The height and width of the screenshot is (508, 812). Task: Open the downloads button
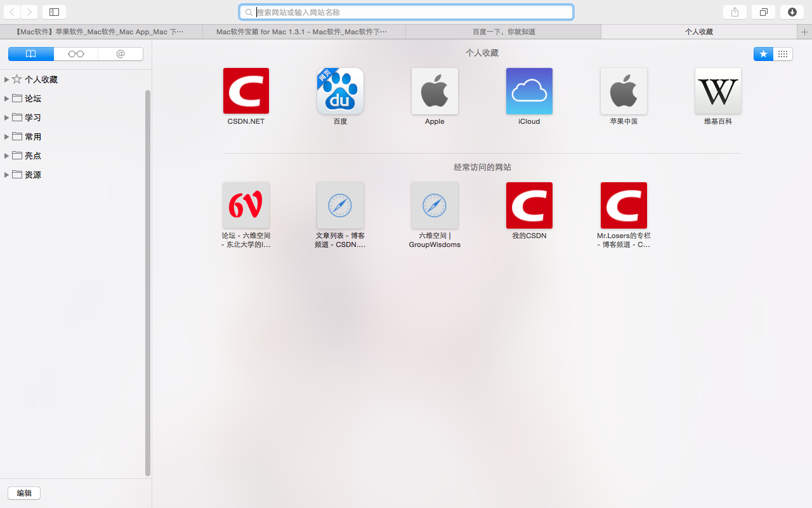pyautogui.click(x=792, y=12)
